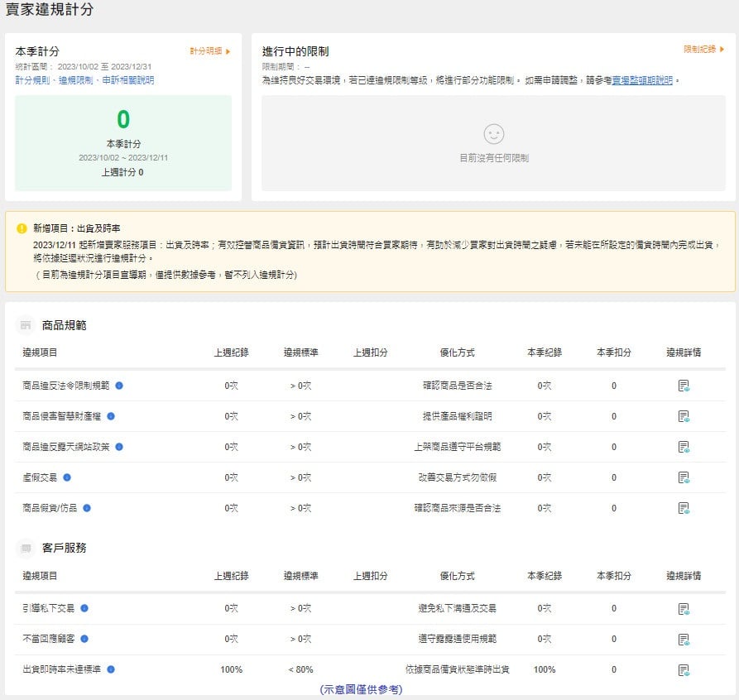Open the 賣場整頓期說明 link
The width and height of the screenshot is (739, 700).
pyautogui.click(x=643, y=81)
